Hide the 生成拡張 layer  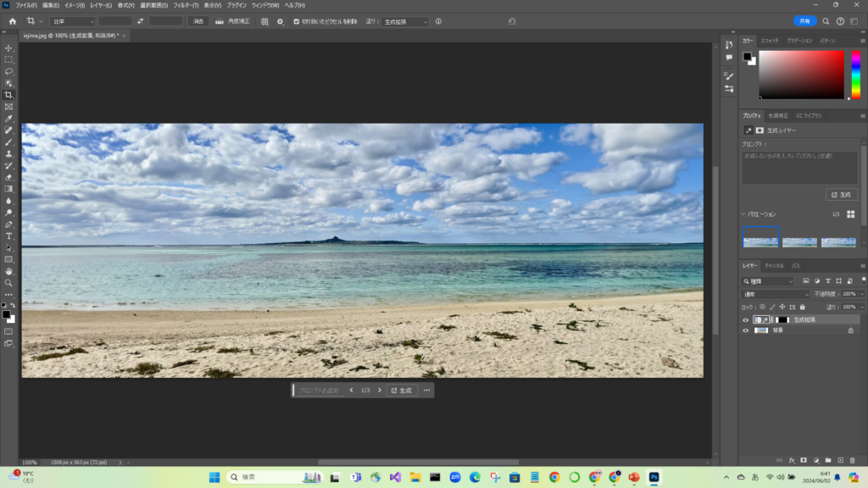pos(746,319)
